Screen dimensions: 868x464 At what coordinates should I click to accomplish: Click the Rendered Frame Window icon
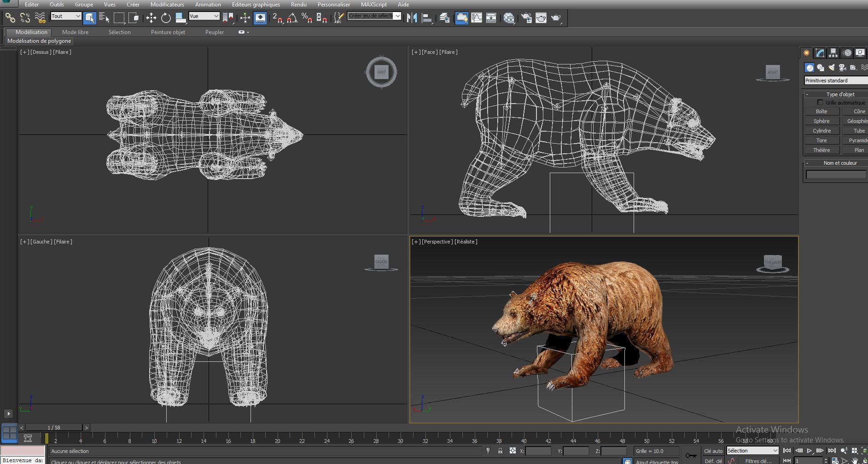click(x=541, y=18)
